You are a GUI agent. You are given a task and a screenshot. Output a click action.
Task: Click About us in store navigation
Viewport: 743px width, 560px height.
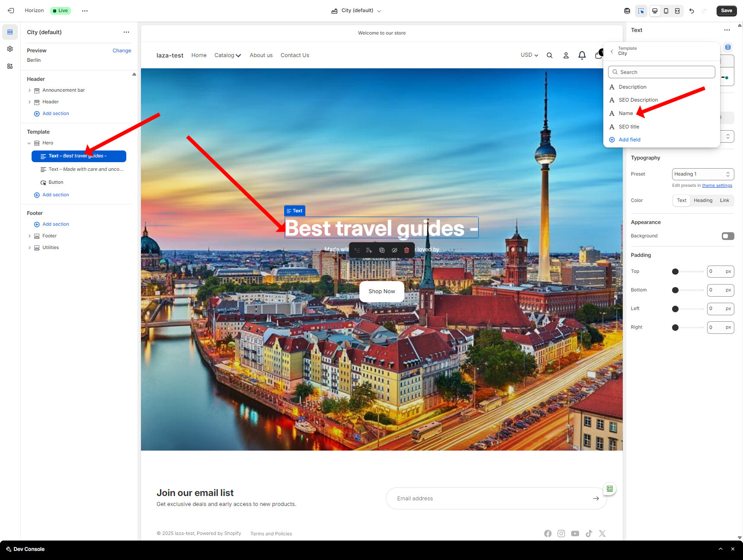261,55
